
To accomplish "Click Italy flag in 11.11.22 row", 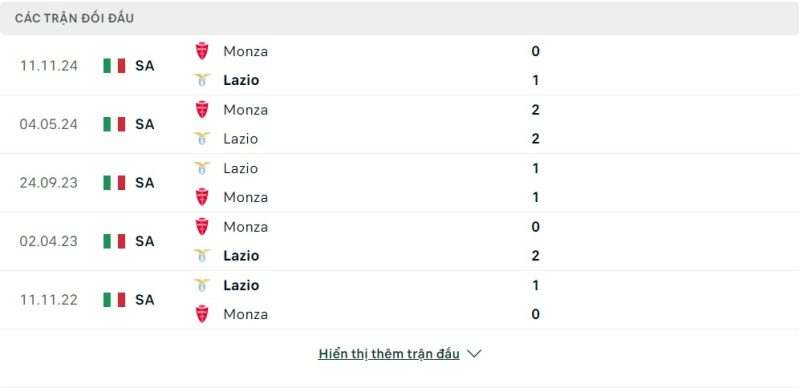I will [x=114, y=300].
